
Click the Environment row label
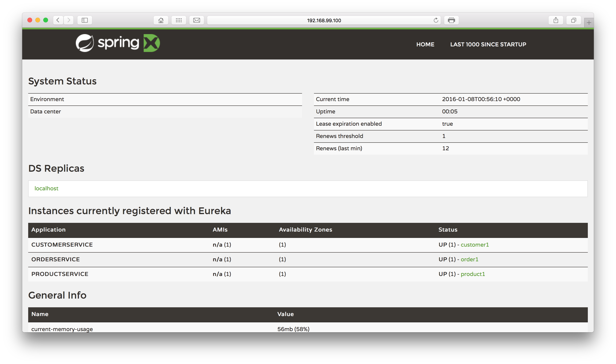47,99
